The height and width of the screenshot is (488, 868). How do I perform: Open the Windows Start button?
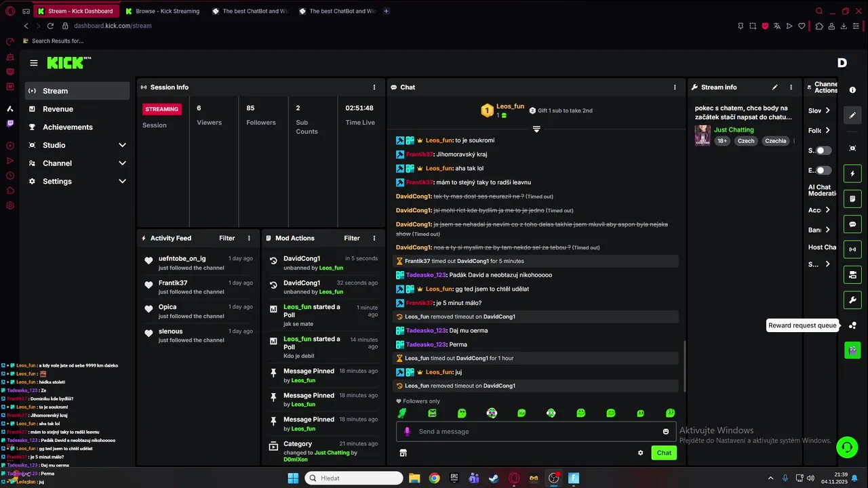pyautogui.click(x=293, y=478)
